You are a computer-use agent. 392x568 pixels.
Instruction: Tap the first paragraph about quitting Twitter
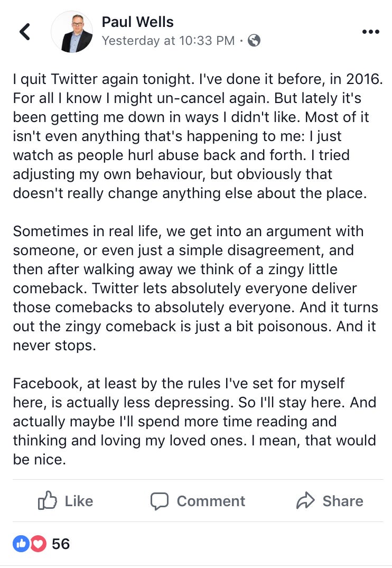[x=198, y=136]
